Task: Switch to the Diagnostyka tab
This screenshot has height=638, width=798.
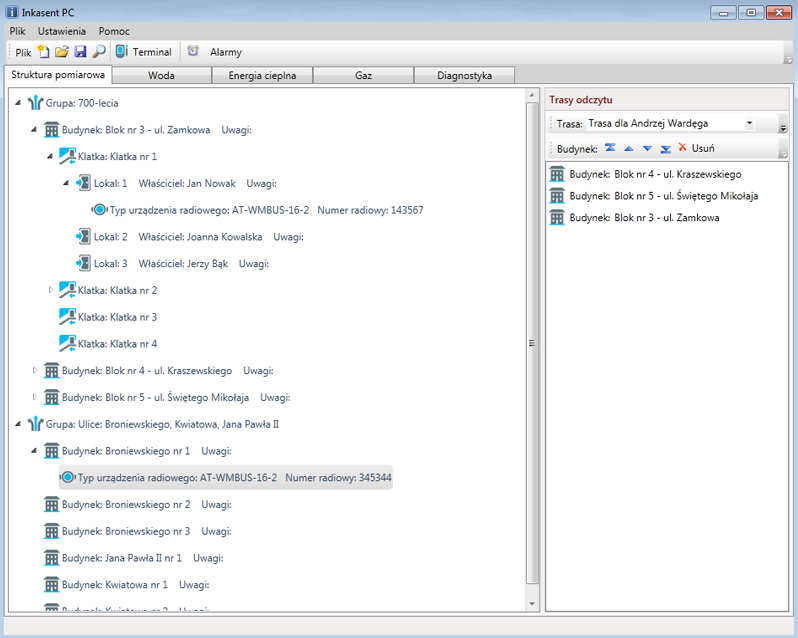Action: 464,75
